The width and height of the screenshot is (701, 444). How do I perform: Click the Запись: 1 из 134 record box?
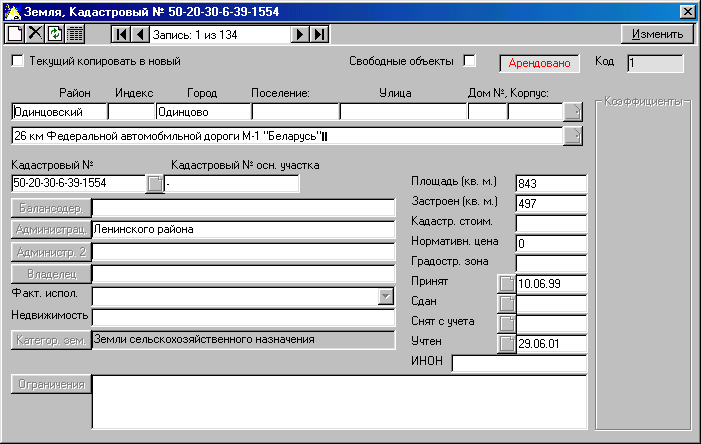[220, 34]
